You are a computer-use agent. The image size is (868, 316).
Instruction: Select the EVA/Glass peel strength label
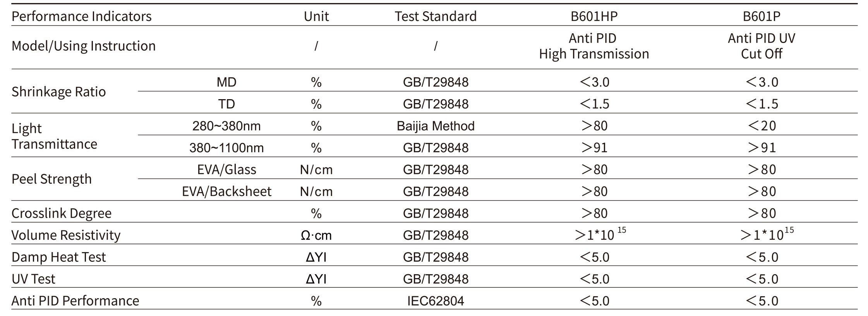coord(226,170)
